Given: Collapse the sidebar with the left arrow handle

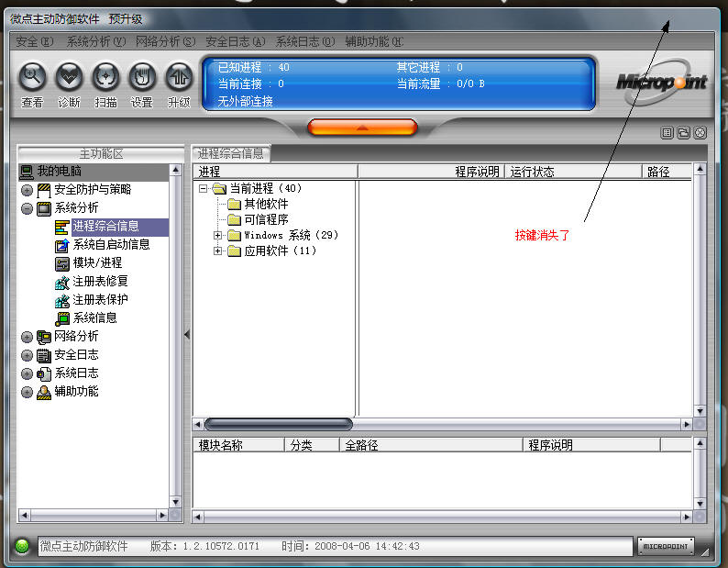Looking at the screenshot, I should click(187, 334).
